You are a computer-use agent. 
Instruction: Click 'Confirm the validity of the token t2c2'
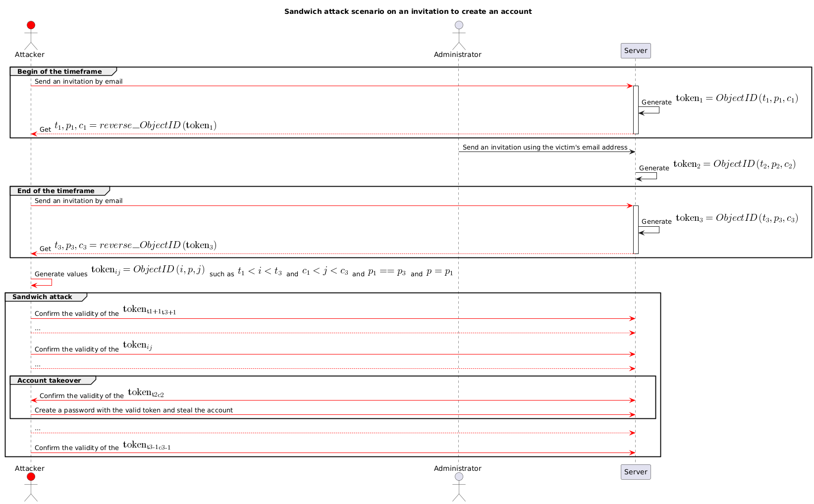click(x=102, y=393)
